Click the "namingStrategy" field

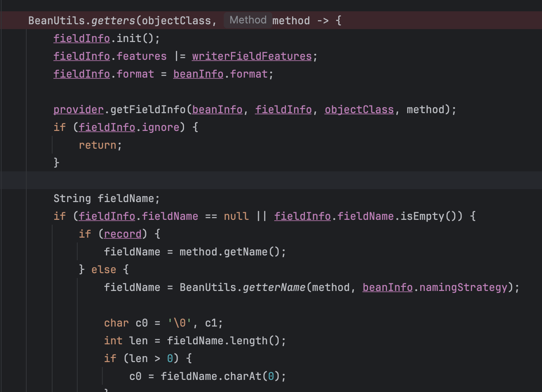(463, 287)
